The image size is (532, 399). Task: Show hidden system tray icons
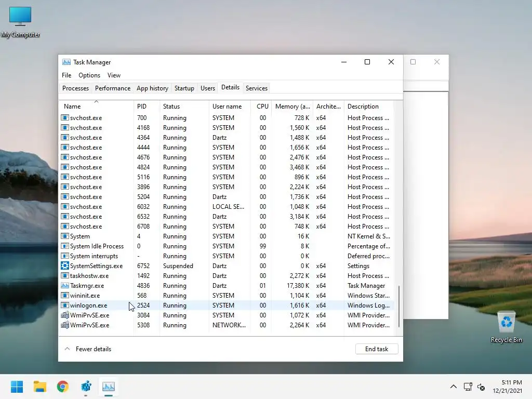point(453,387)
